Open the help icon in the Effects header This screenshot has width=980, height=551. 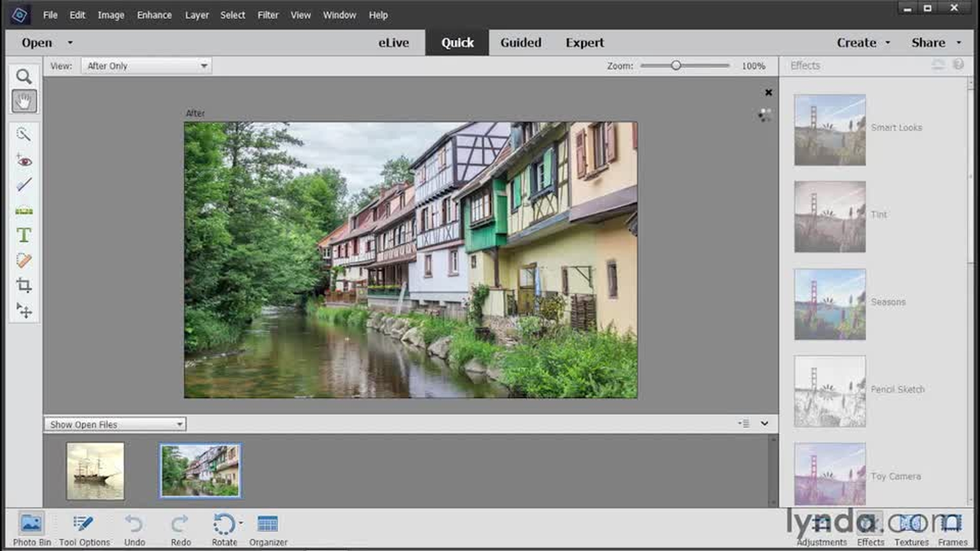point(959,64)
